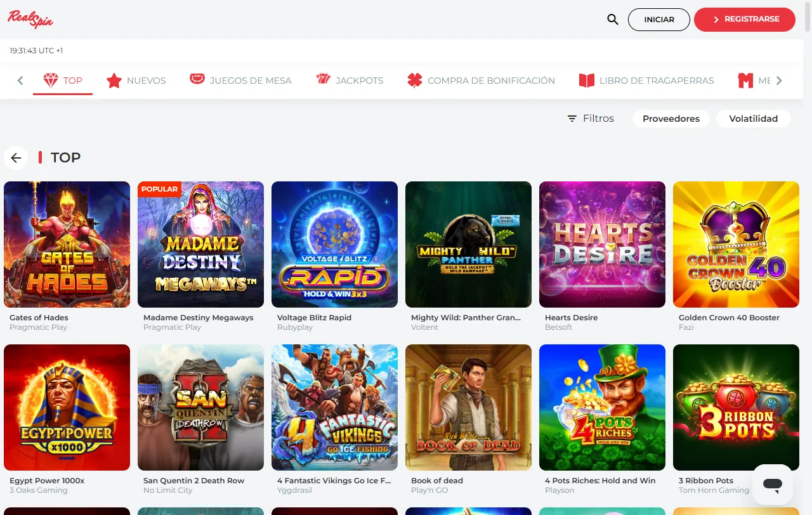Click the 'Play'n GO' provider label
The width and height of the screenshot is (812, 515).
(429, 490)
